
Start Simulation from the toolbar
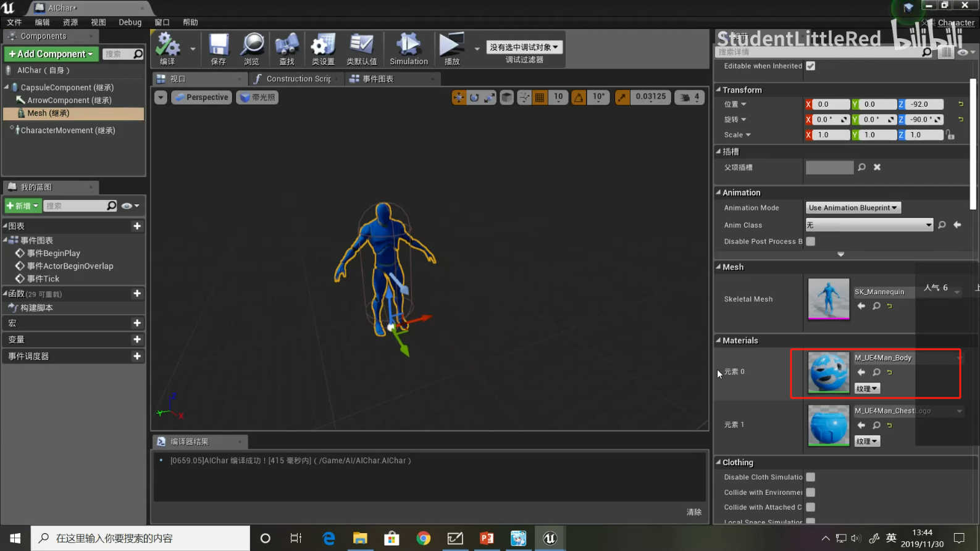[408, 49]
